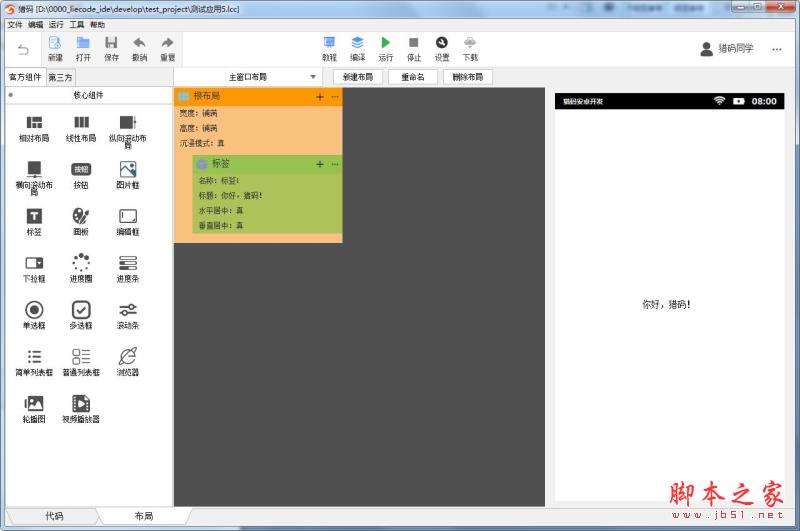The image size is (800, 531).
Task: Click the 新建布局 button
Action: (x=358, y=77)
